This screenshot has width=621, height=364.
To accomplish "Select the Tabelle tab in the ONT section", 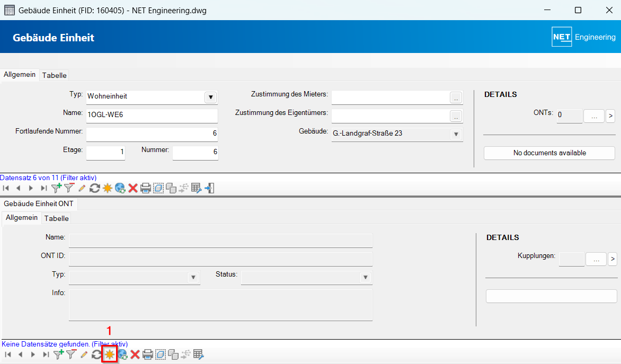I will [x=57, y=218].
